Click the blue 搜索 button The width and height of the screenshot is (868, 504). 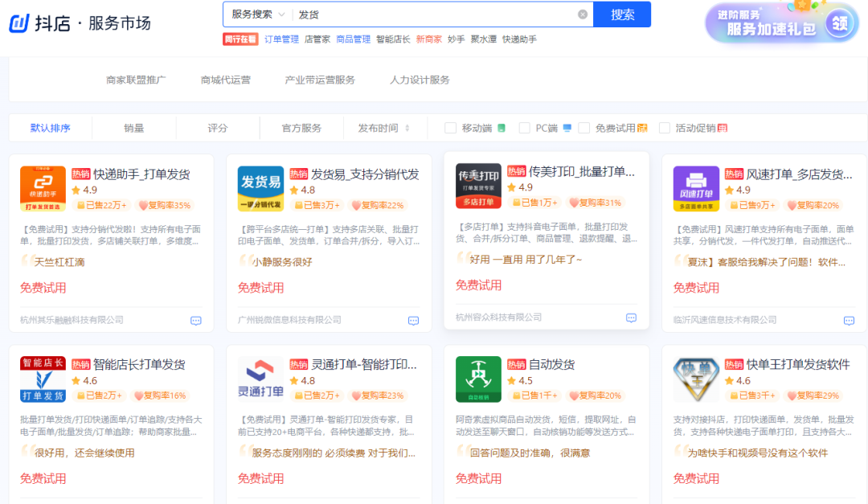622,14
